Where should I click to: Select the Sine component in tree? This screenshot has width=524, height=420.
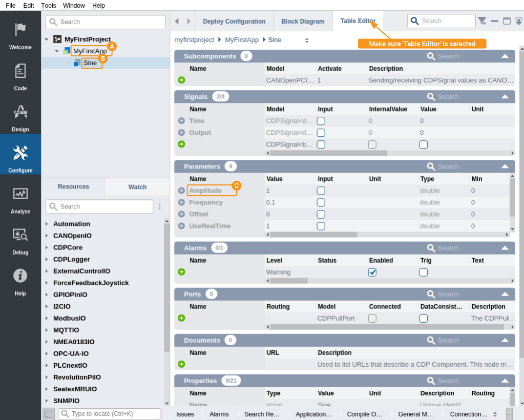90,63
